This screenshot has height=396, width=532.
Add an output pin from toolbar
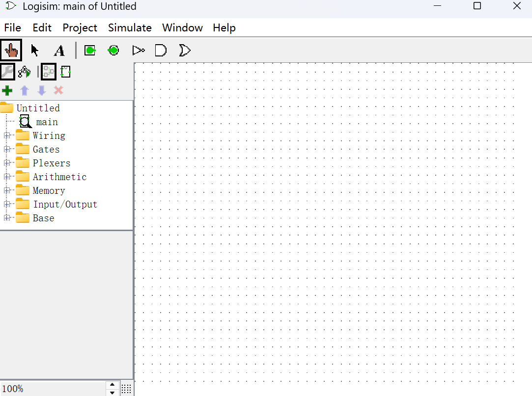113,50
